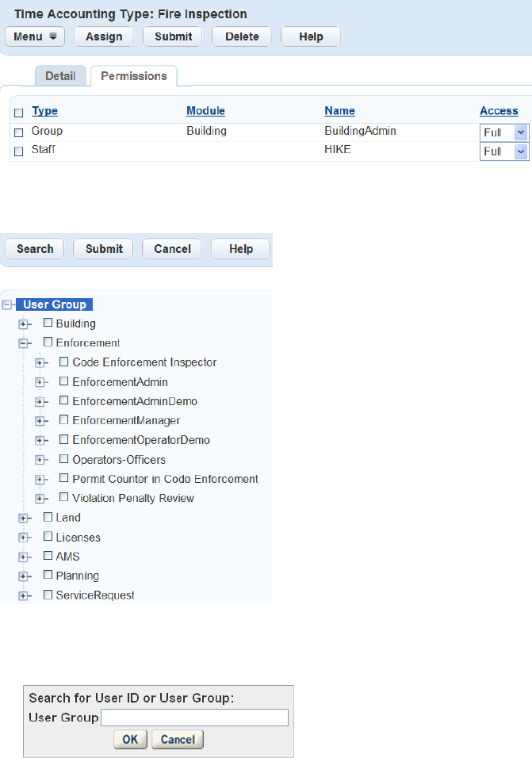532x758 pixels.
Task: Focus the User Group search input field
Action: coord(194,718)
